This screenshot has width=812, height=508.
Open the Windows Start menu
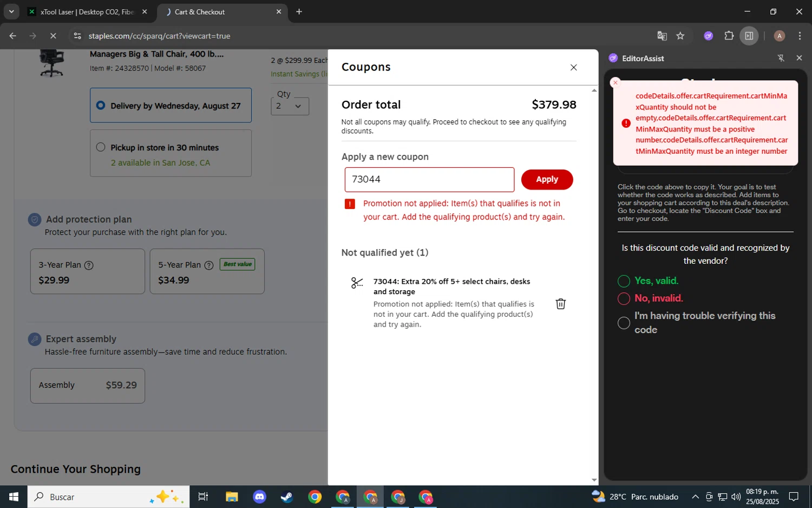point(14,497)
